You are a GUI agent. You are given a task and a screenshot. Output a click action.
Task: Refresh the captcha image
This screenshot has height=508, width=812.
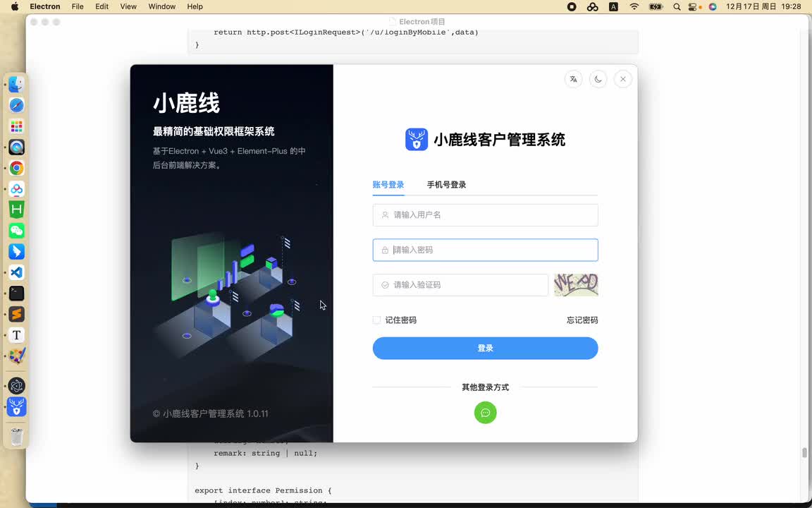click(576, 284)
